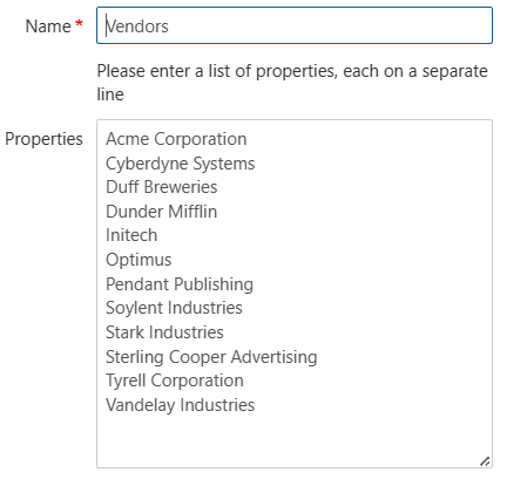506x477 pixels.
Task: Click on Duff Breweries entry
Action: point(161,187)
